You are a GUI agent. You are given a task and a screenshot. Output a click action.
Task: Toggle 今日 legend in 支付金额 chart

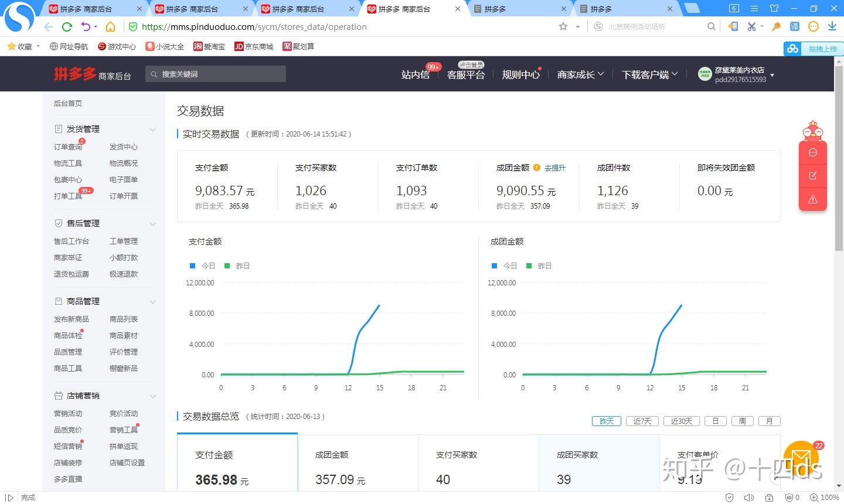pyautogui.click(x=203, y=265)
